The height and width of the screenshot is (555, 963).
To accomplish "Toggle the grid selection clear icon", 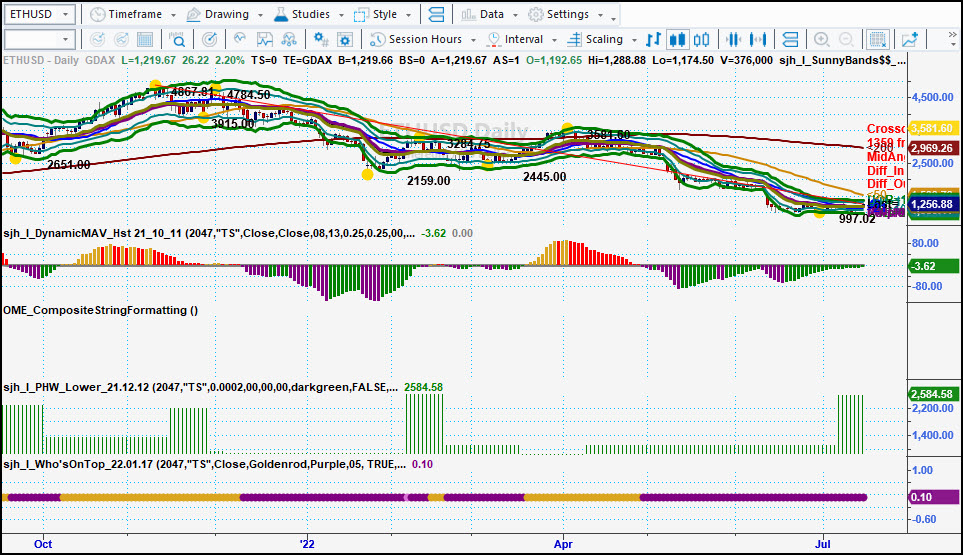I will coord(878,39).
